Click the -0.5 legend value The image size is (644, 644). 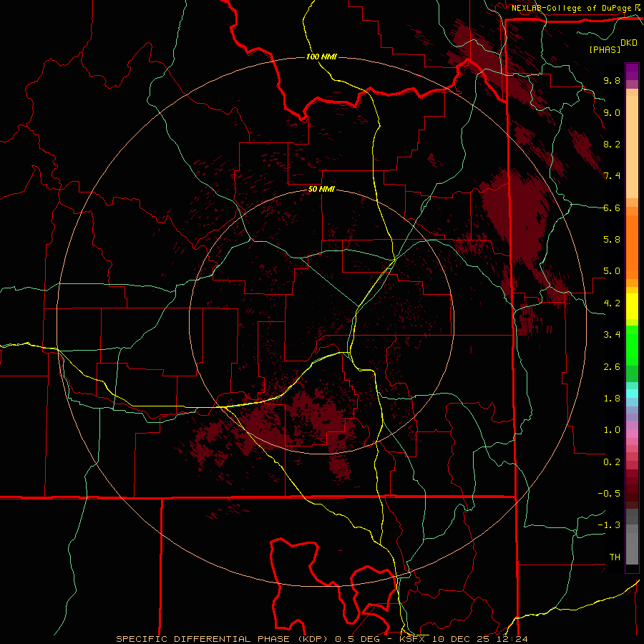tap(609, 494)
